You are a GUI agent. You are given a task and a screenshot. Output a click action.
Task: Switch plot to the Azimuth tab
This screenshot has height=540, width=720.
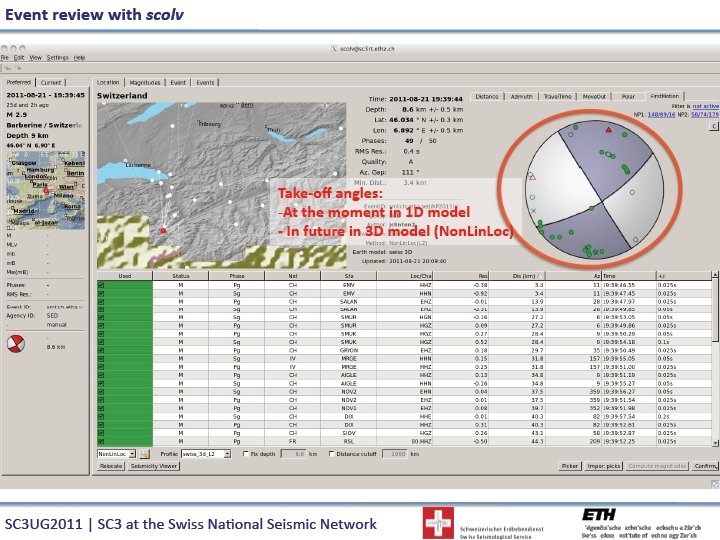(x=522, y=96)
